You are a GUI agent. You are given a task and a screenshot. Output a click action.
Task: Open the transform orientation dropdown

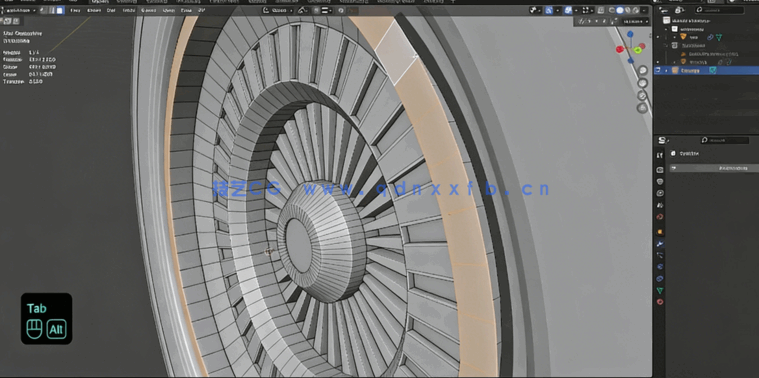[x=278, y=10]
